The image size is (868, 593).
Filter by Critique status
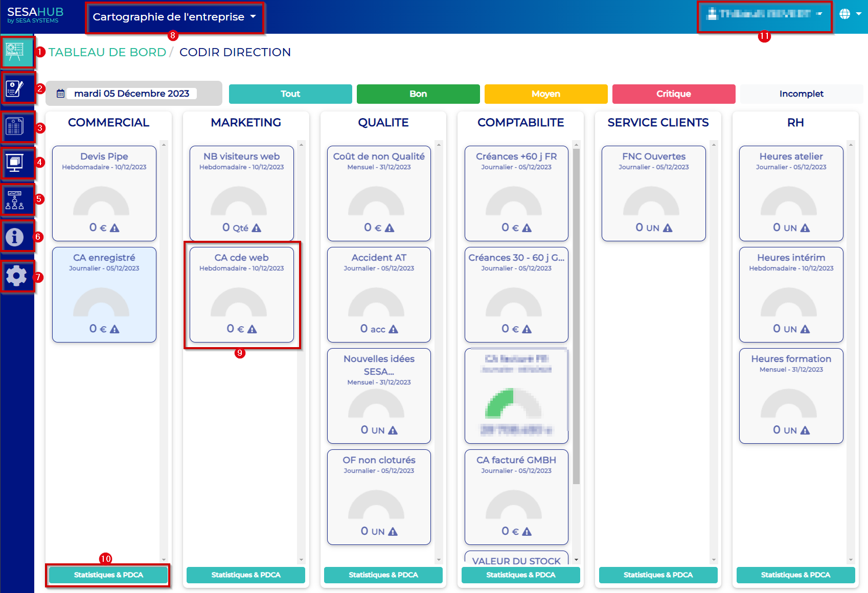point(673,94)
